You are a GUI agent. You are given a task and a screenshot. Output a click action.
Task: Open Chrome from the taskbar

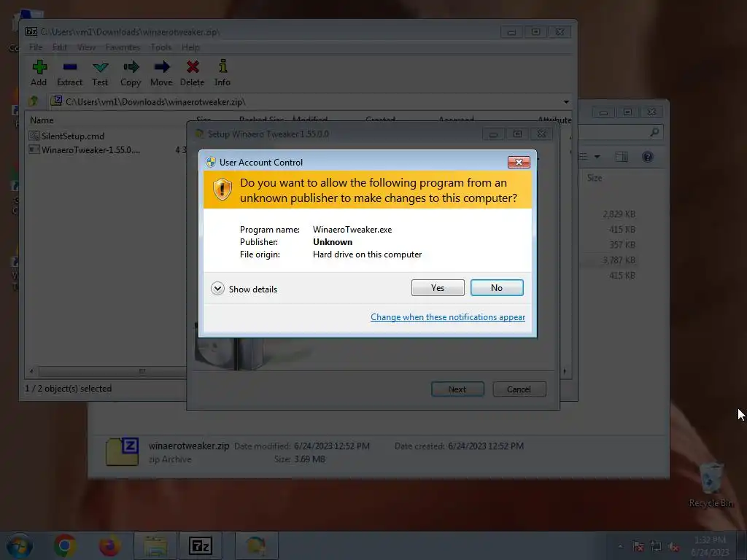click(x=65, y=545)
